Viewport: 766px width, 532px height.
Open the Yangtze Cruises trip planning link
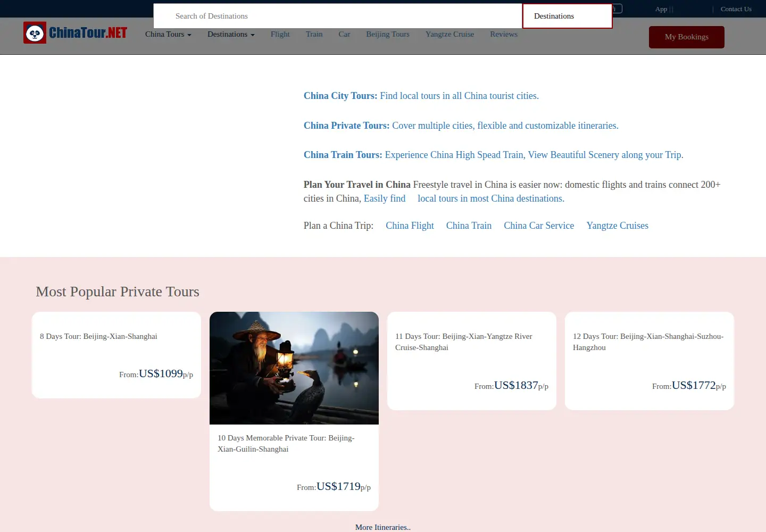[618, 226]
